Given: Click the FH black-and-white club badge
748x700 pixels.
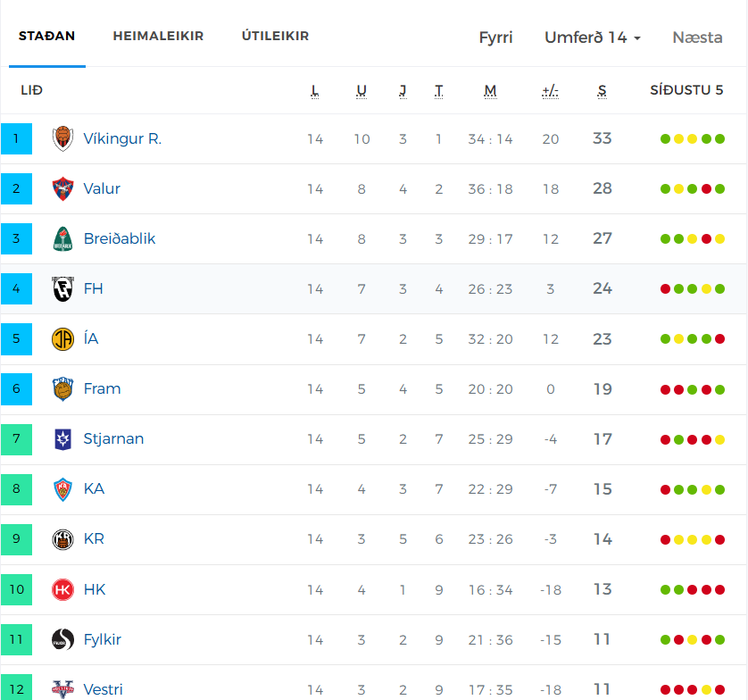Looking at the screenshot, I should click(62, 289).
